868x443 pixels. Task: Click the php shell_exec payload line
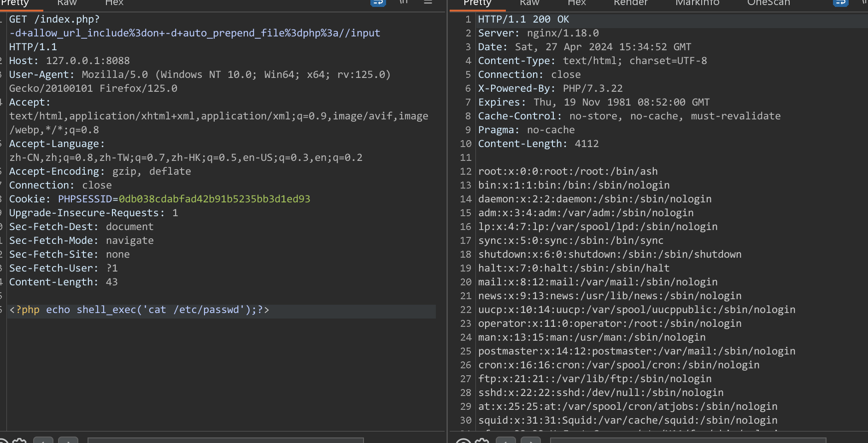139,310
